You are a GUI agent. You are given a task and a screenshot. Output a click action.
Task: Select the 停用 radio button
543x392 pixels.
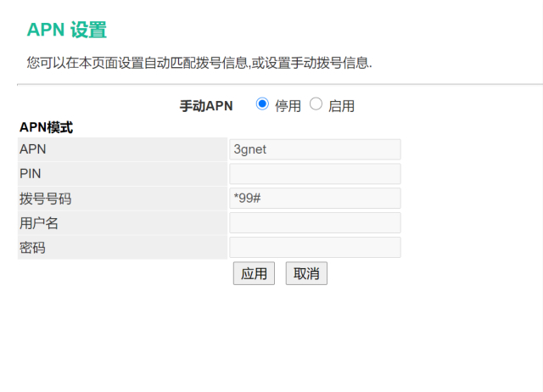(262, 104)
